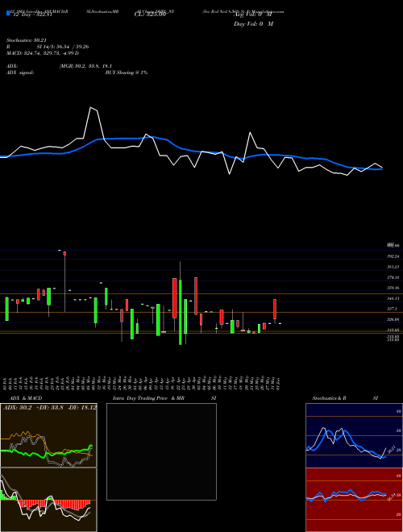Click the rightmost tall red candlestick
The width and height of the screenshot is (403, 532).
pos(275,310)
